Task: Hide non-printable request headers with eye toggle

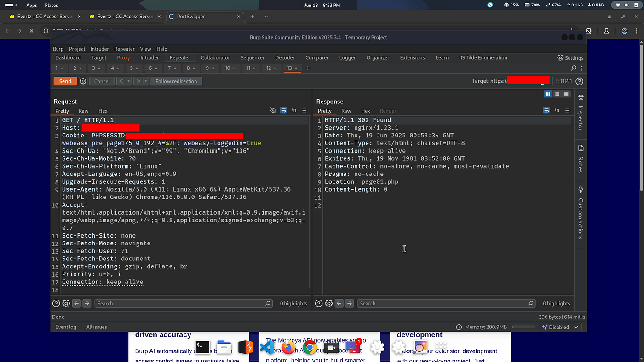Action: click(273, 111)
